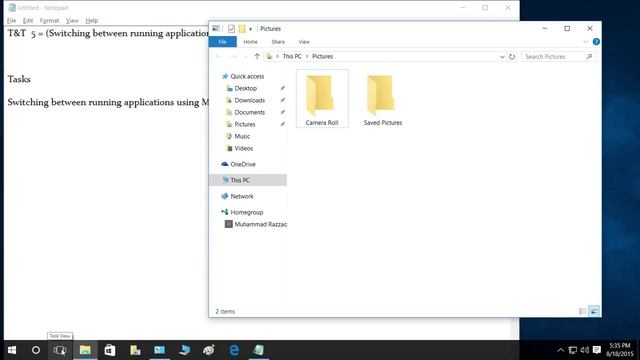Refresh the Pictures folder view

(x=512, y=57)
